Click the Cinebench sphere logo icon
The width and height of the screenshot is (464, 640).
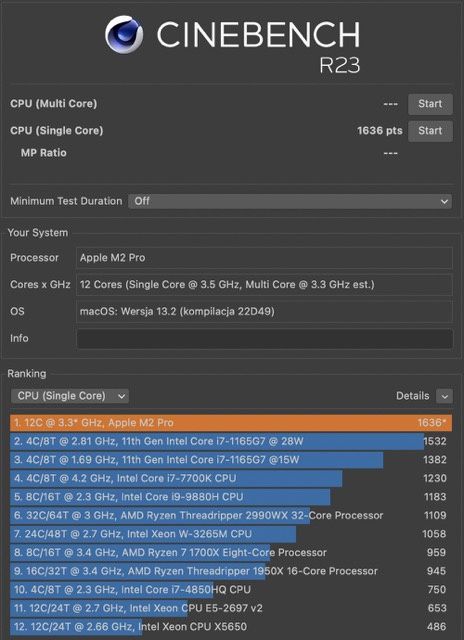124,35
